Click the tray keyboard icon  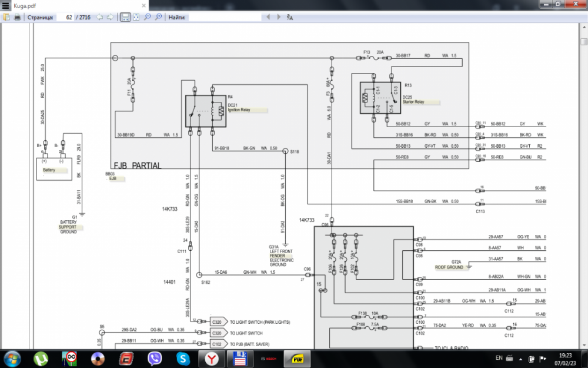pos(509,358)
